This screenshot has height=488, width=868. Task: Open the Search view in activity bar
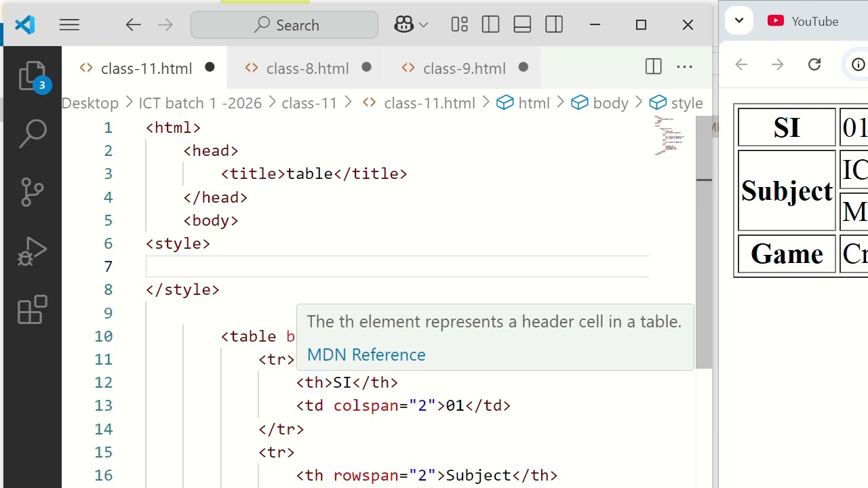[x=32, y=134]
